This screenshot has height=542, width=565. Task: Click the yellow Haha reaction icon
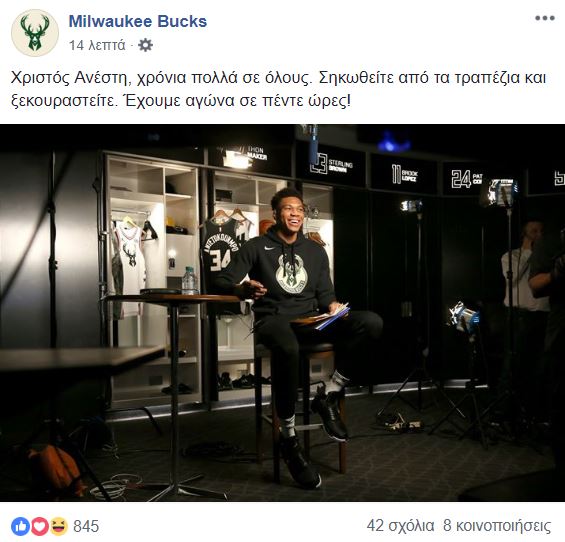58,526
